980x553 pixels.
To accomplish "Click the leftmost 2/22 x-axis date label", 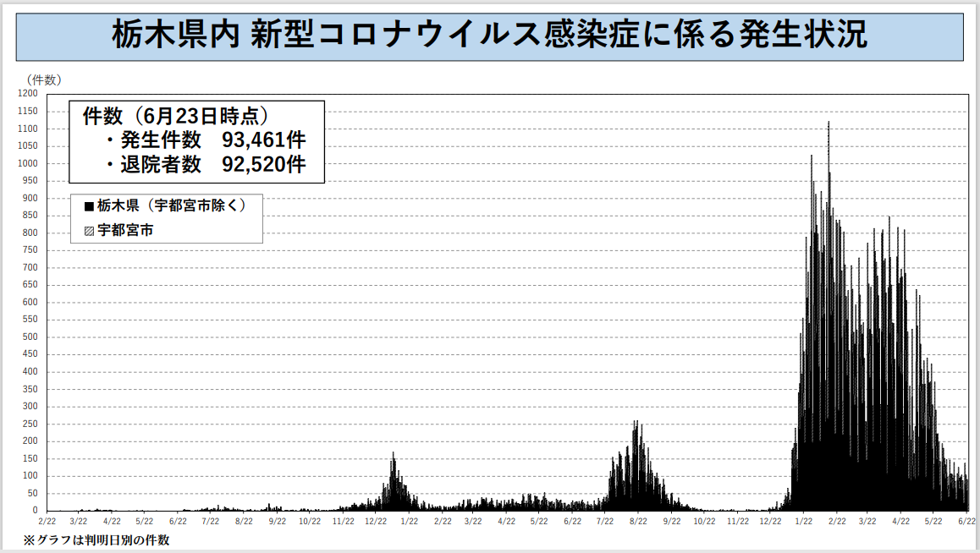I will [x=47, y=522].
